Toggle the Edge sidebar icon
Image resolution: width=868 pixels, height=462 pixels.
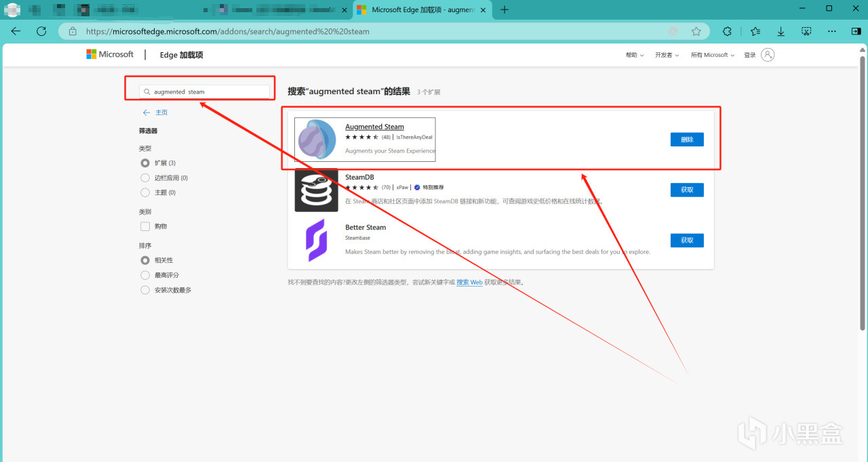[856, 31]
